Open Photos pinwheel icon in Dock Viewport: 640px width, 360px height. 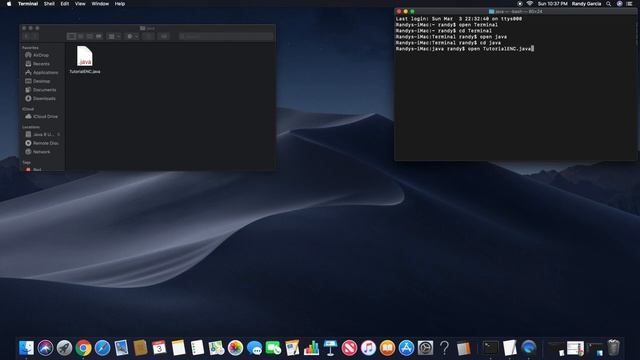[235, 348]
